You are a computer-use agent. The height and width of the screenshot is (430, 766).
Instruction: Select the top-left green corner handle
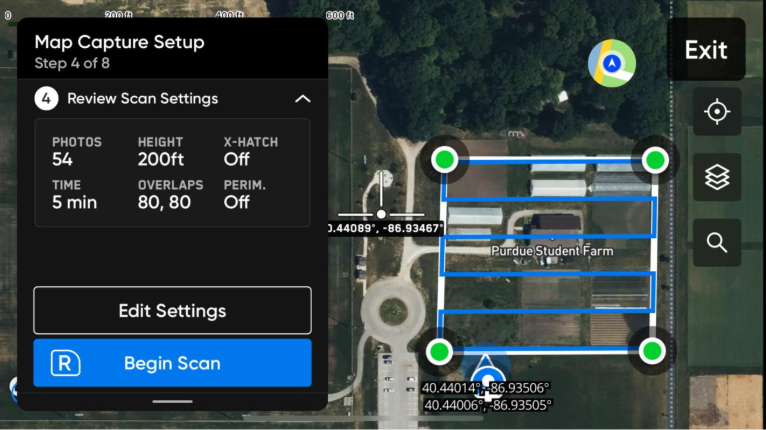tap(445, 159)
